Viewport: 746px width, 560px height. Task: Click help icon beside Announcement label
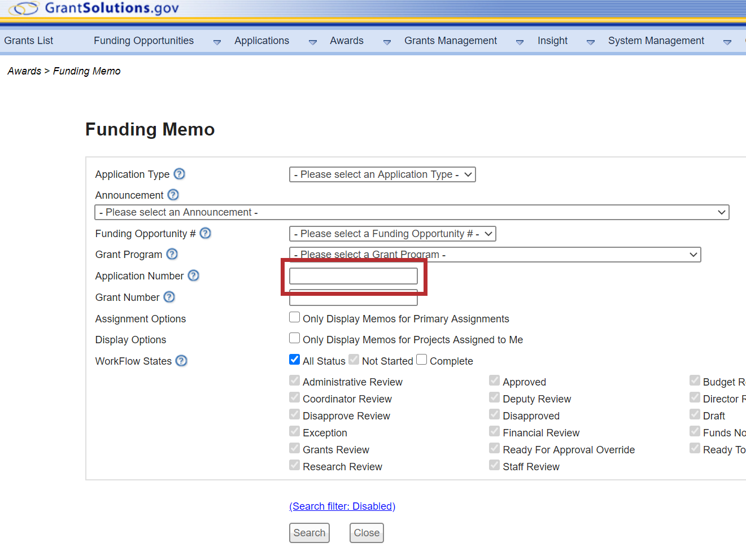[x=173, y=195]
